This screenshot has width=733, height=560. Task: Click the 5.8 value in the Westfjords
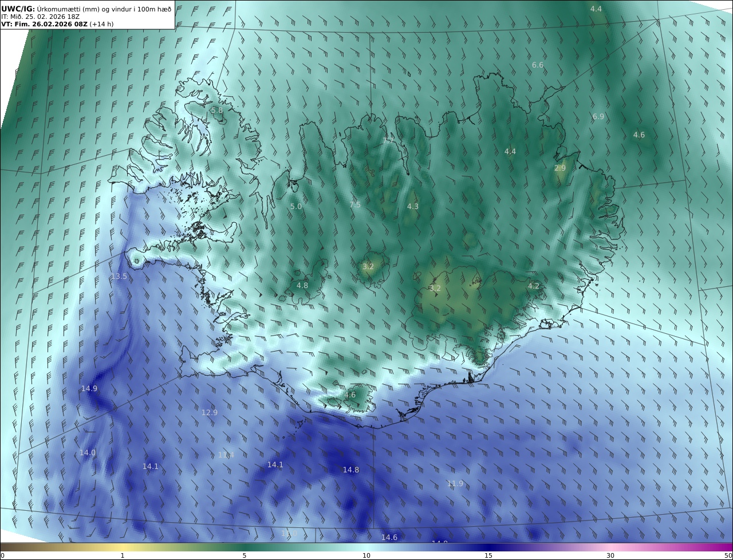pyautogui.click(x=217, y=110)
